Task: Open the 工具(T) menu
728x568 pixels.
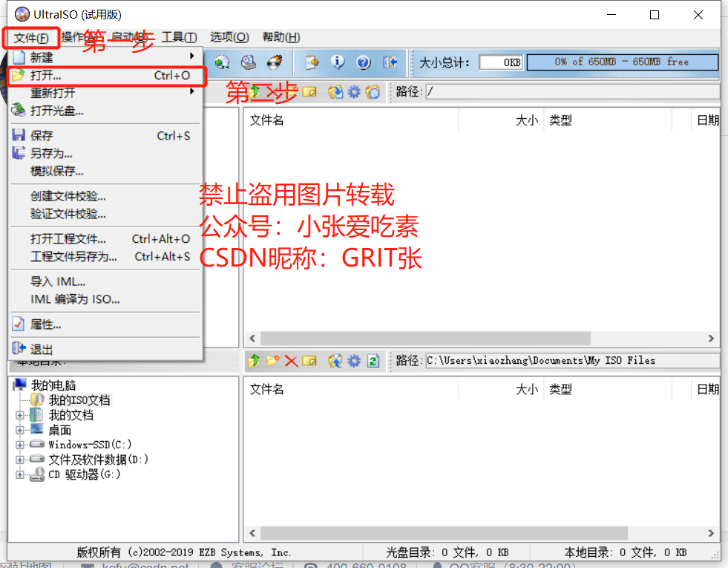Action: tap(179, 37)
